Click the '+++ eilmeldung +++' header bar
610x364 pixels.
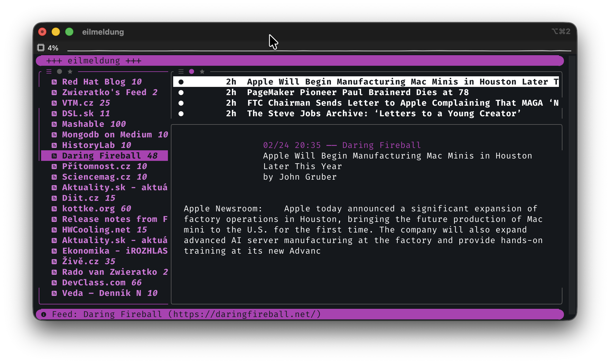[300, 61]
